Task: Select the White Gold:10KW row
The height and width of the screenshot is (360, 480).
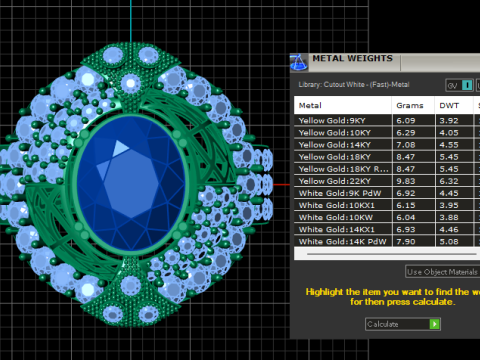Action: [387, 217]
